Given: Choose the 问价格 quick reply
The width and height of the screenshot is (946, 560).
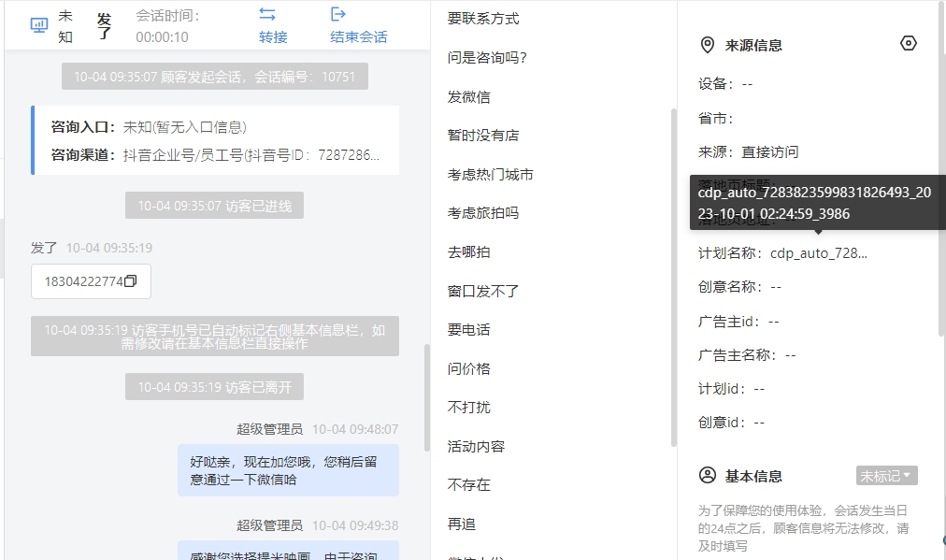Looking at the screenshot, I should 468,368.
